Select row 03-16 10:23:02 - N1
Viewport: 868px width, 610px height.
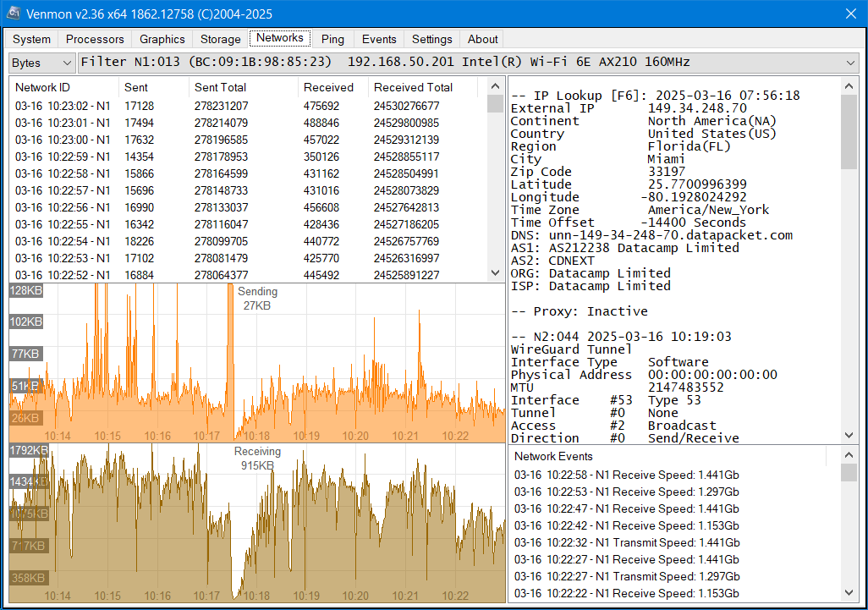coord(248,106)
